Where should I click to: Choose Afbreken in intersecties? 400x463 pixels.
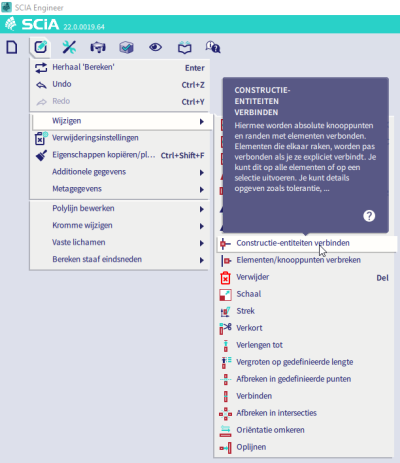point(304,413)
